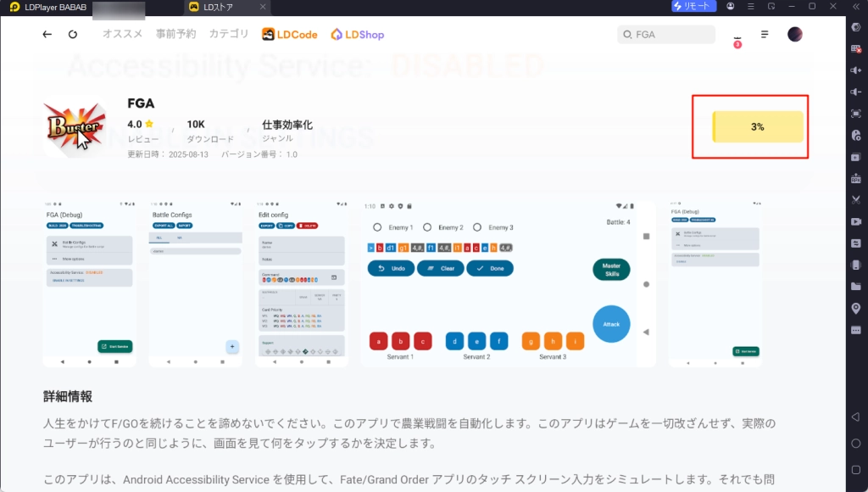Click the 詳細情報 heading

pos(68,396)
